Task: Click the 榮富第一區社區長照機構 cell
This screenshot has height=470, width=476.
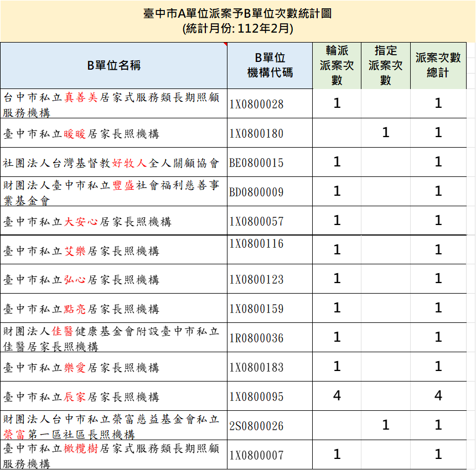Action: (114, 426)
